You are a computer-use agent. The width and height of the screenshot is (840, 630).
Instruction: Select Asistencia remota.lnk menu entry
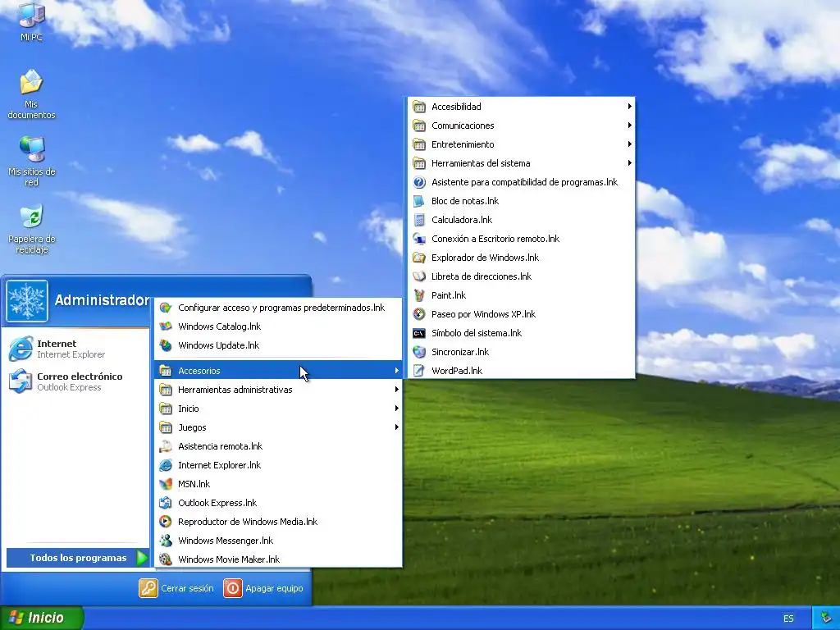point(278,446)
